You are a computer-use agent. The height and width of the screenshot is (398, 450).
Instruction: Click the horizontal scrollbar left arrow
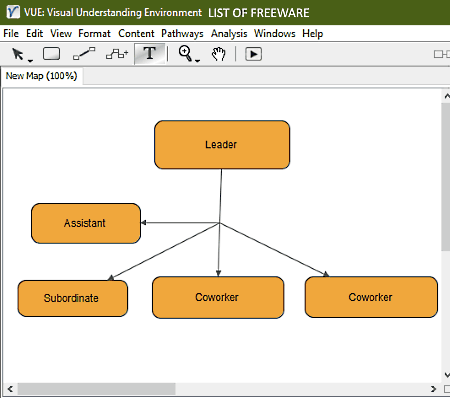click(10, 389)
